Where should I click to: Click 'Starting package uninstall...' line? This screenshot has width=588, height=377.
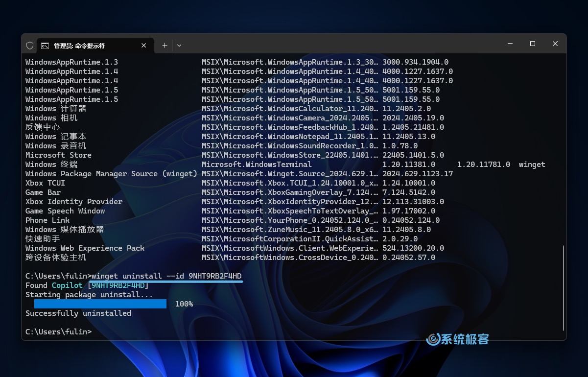click(x=89, y=295)
